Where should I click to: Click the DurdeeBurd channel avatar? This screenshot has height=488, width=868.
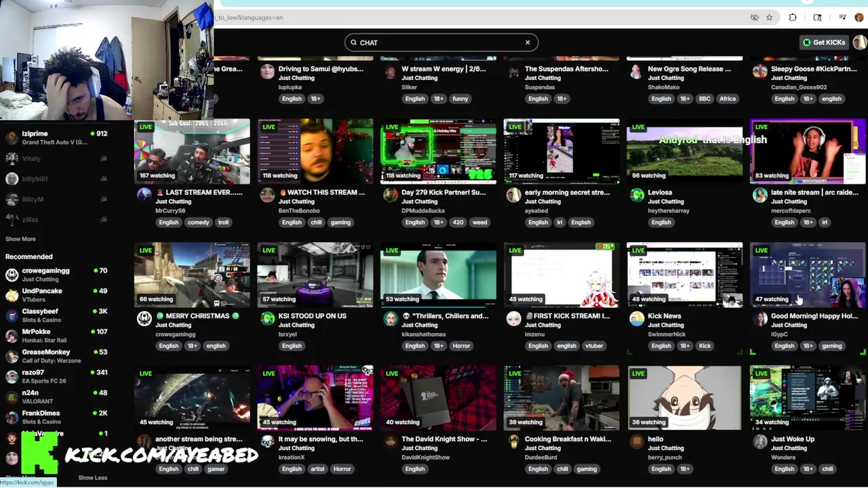[513, 442]
